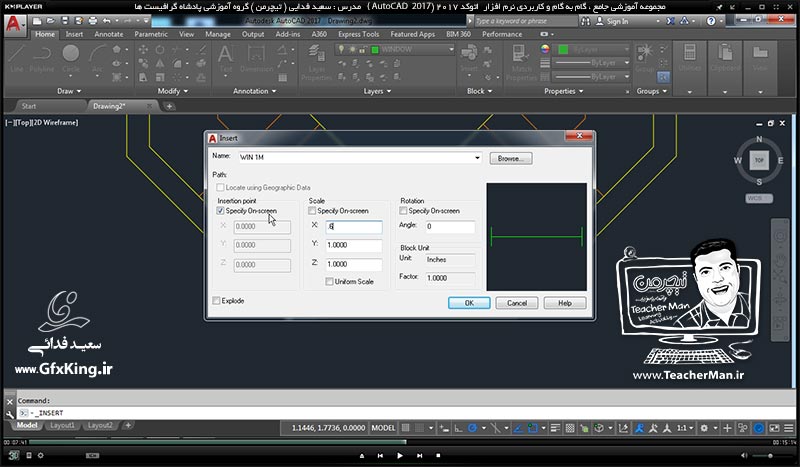Open the block Name dropdown WIN 1M
Screen dimensions: 800x467
(x=478, y=158)
